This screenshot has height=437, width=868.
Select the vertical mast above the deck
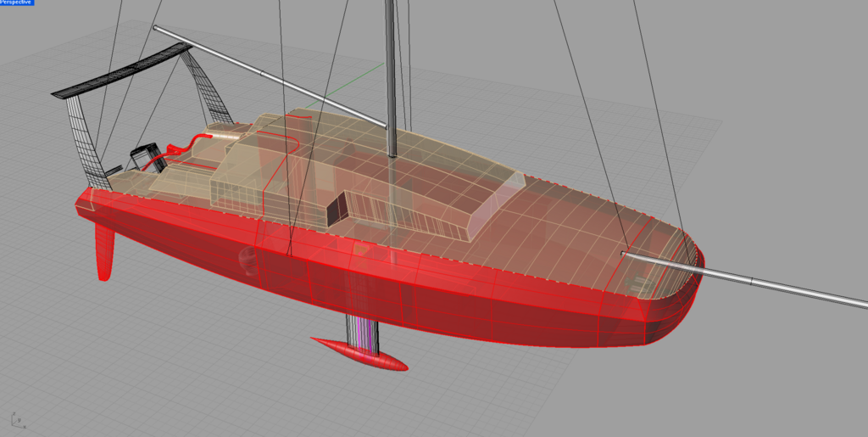[x=390, y=77]
